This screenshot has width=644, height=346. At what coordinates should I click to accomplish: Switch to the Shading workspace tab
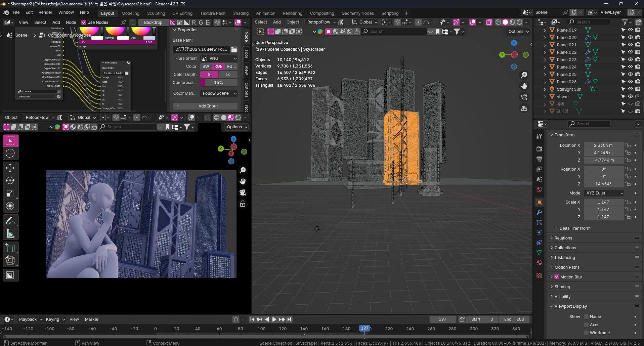click(241, 13)
